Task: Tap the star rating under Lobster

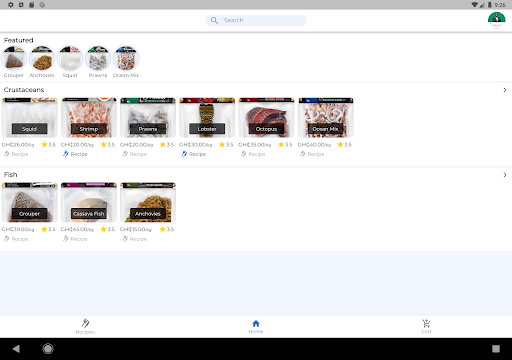Action: 226,144
